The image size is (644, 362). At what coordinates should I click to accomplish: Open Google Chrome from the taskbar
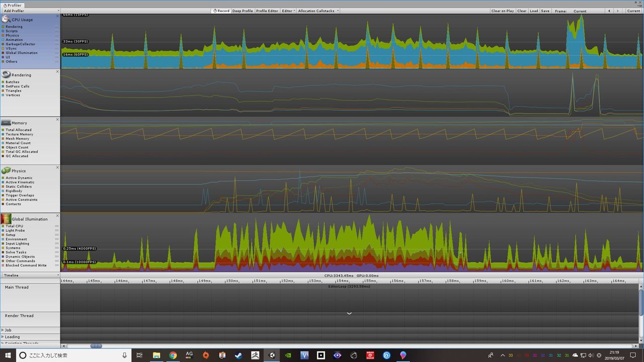click(x=173, y=355)
